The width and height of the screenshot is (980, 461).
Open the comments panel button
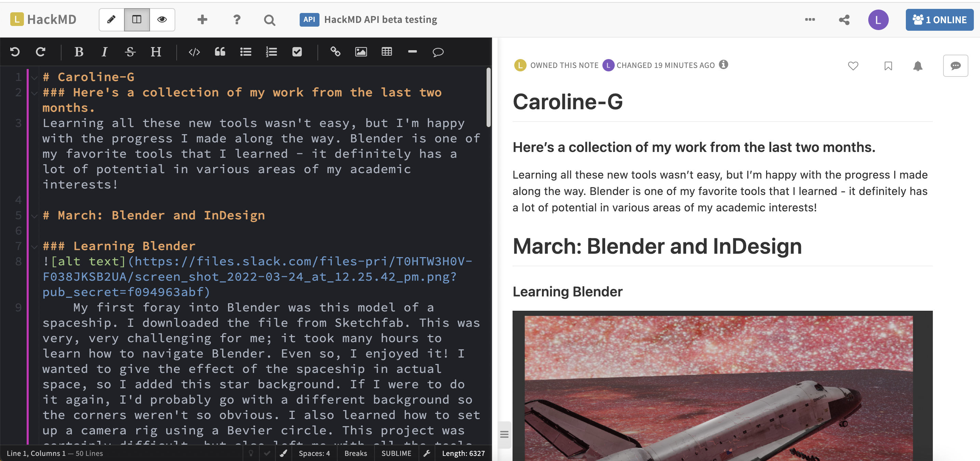pyautogui.click(x=955, y=66)
